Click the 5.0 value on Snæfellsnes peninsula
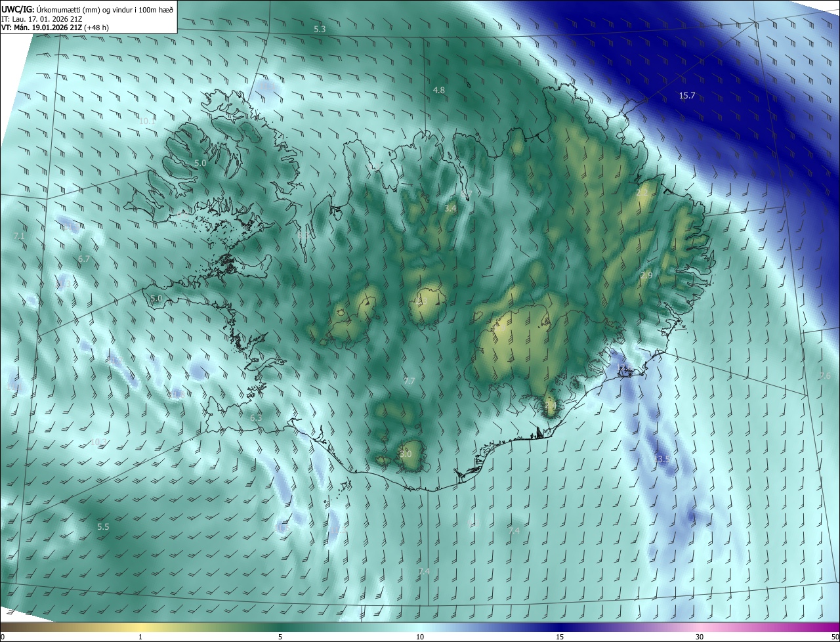The width and height of the screenshot is (840, 642). click(156, 299)
